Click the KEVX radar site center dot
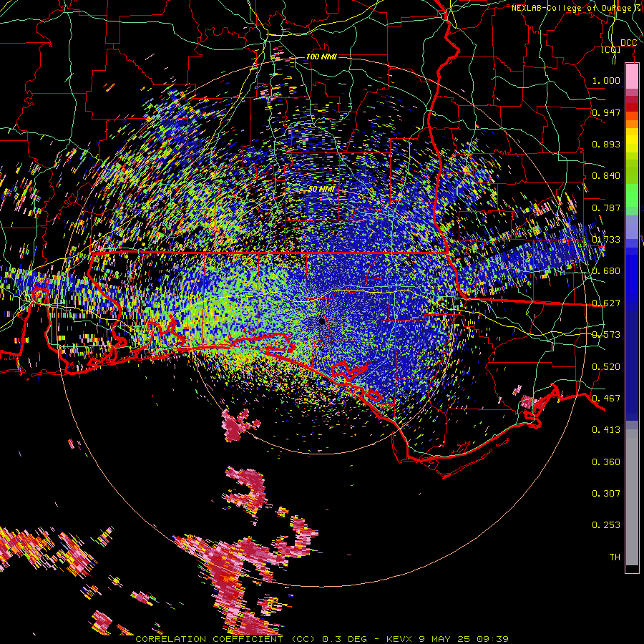644x644 pixels. point(322,321)
